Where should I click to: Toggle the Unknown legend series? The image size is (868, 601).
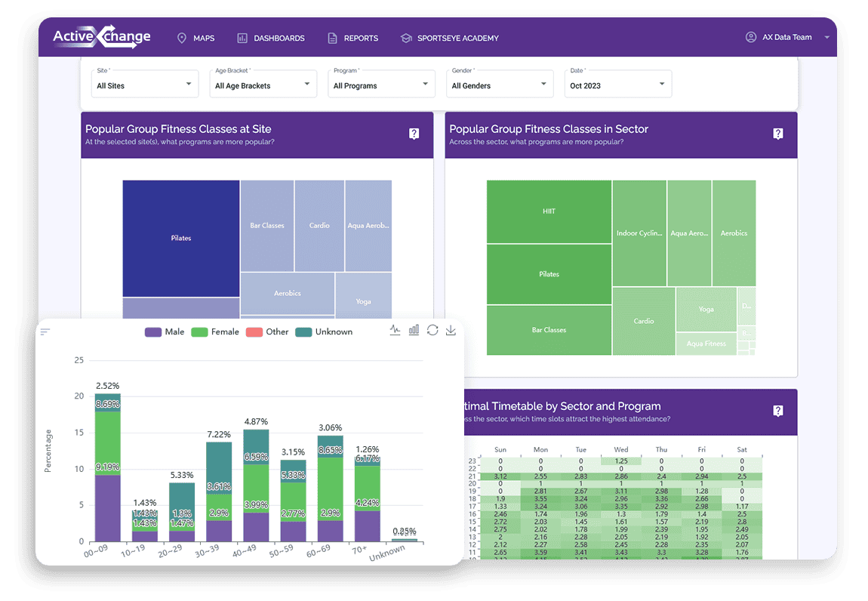[324, 331]
